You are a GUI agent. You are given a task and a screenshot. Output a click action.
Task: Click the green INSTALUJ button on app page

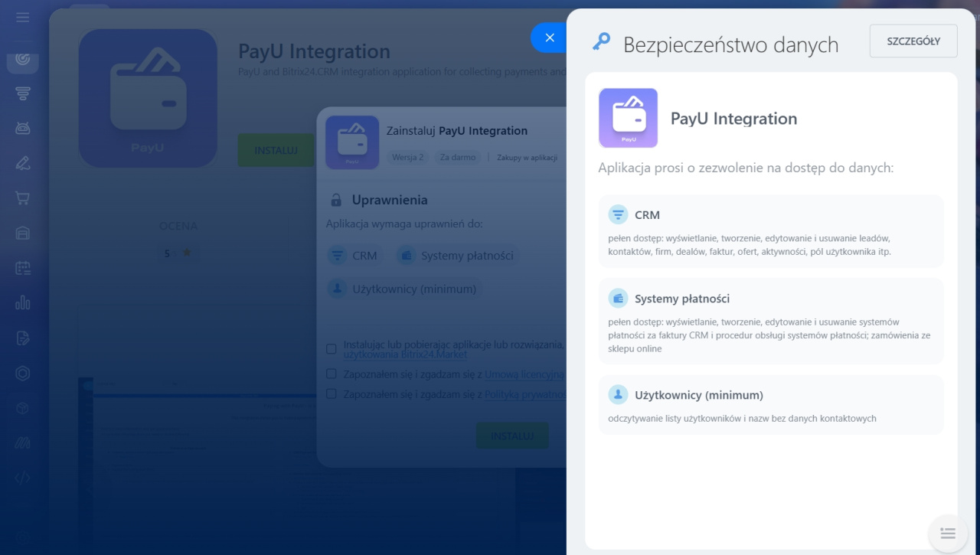pos(276,151)
